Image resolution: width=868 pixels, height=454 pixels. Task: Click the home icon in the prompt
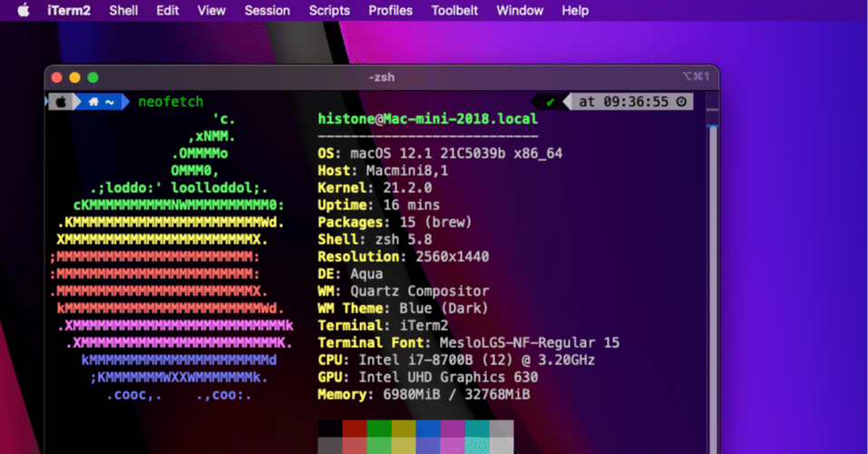pyautogui.click(x=93, y=101)
